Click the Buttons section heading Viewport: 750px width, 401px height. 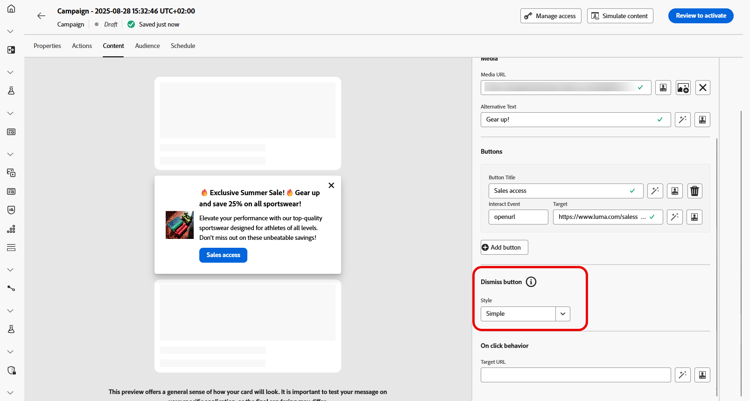pyautogui.click(x=491, y=151)
